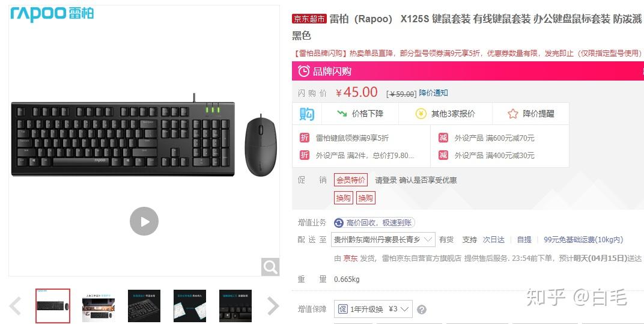Image resolution: width=644 pixels, height=324 pixels.
Task: Click the blue 购 shopping icon
Action: [307, 114]
